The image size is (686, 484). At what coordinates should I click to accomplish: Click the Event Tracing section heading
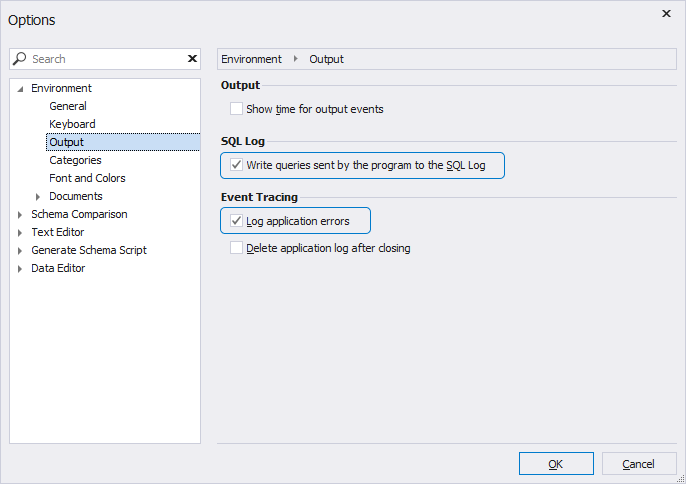coord(259,197)
